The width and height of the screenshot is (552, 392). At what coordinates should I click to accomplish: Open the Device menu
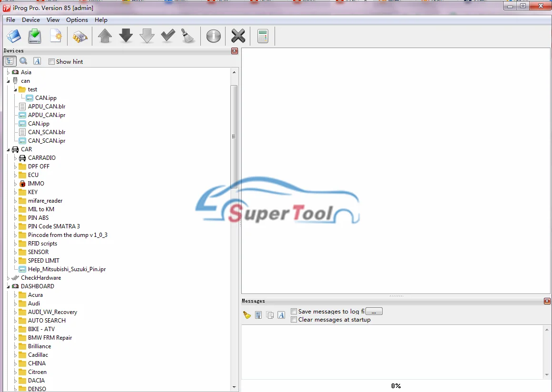[x=30, y=20]
